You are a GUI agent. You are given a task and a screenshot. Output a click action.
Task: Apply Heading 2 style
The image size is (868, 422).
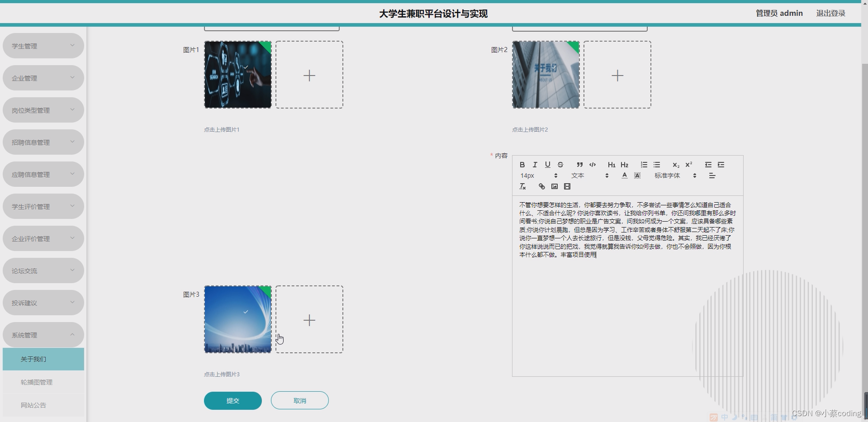point(624,165)
